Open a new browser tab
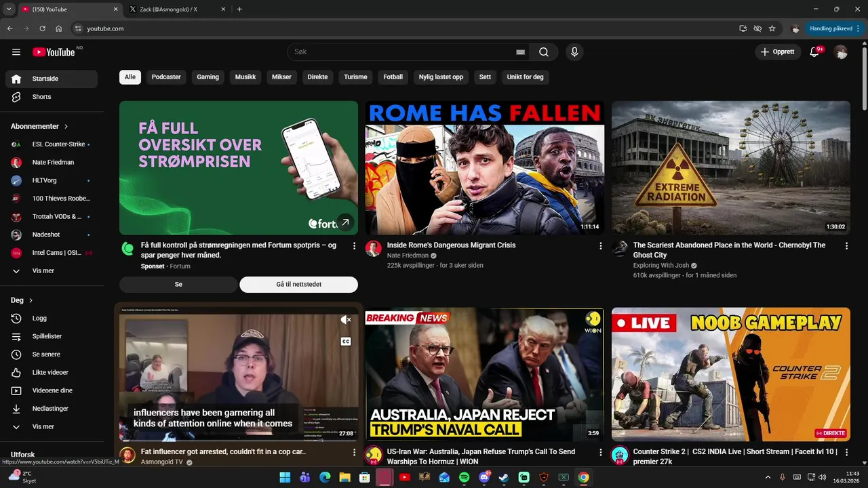Image resolution: width=868 pixels, height=488 pixels. 239,9
